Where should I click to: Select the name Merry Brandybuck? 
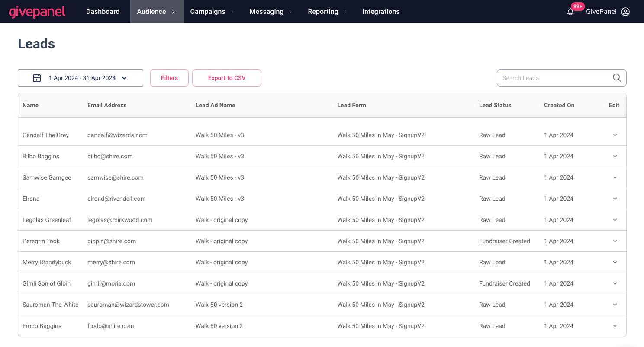coord(47,262)
